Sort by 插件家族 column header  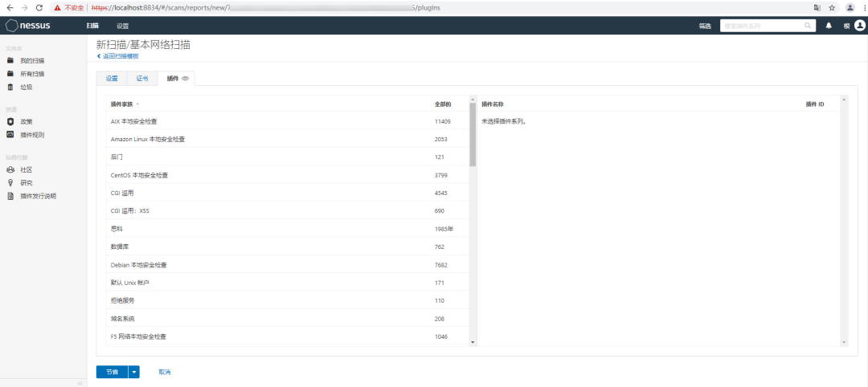124,104
